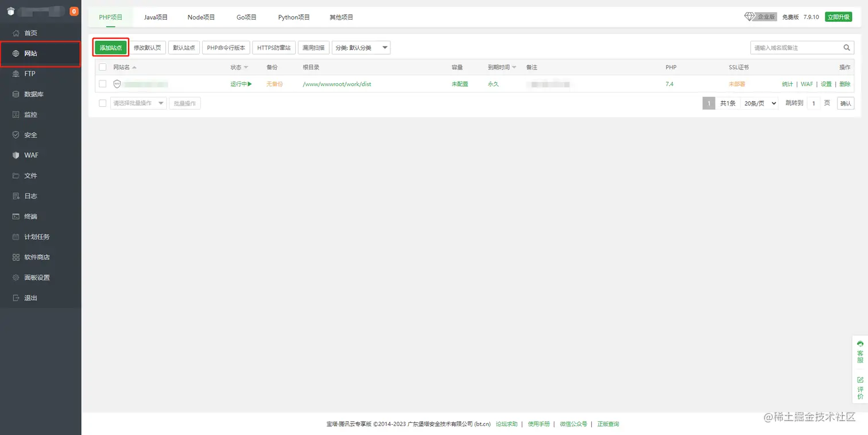Select the globe icon for 网站
The height and width of the screenshot is (435, 868).
pyautogui.click(x=16, y=53)
